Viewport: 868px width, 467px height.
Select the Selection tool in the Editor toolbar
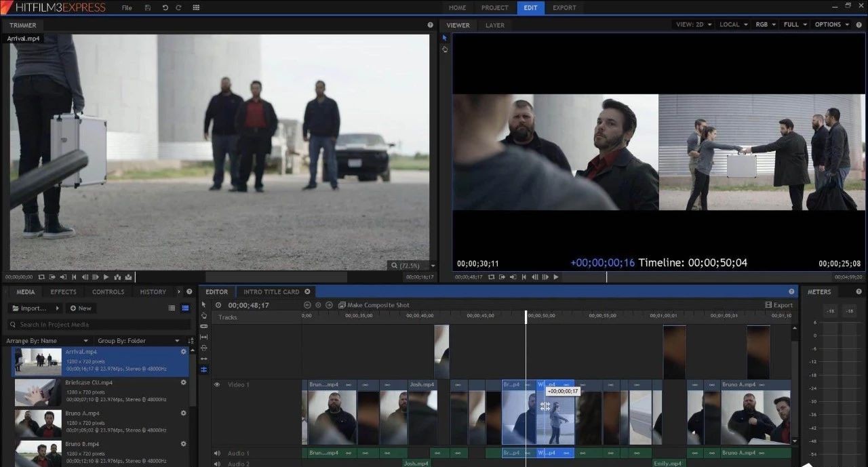tap(203, 305)
